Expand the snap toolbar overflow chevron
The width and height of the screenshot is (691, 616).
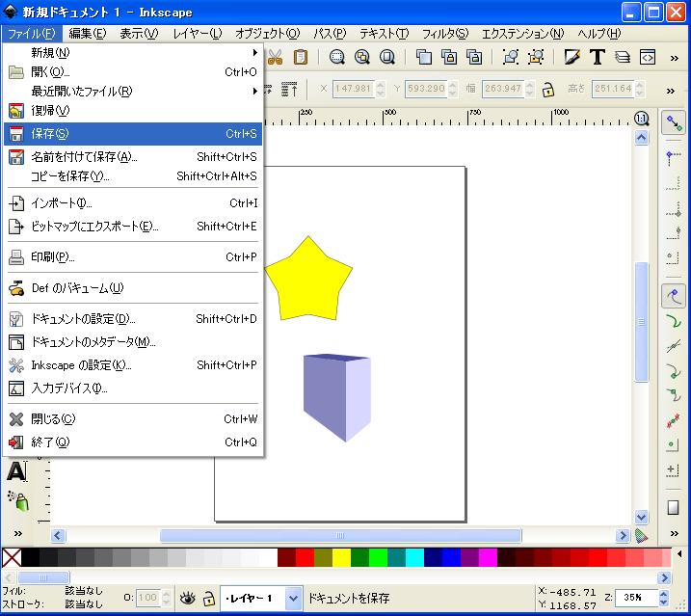(x=673, y=535)
